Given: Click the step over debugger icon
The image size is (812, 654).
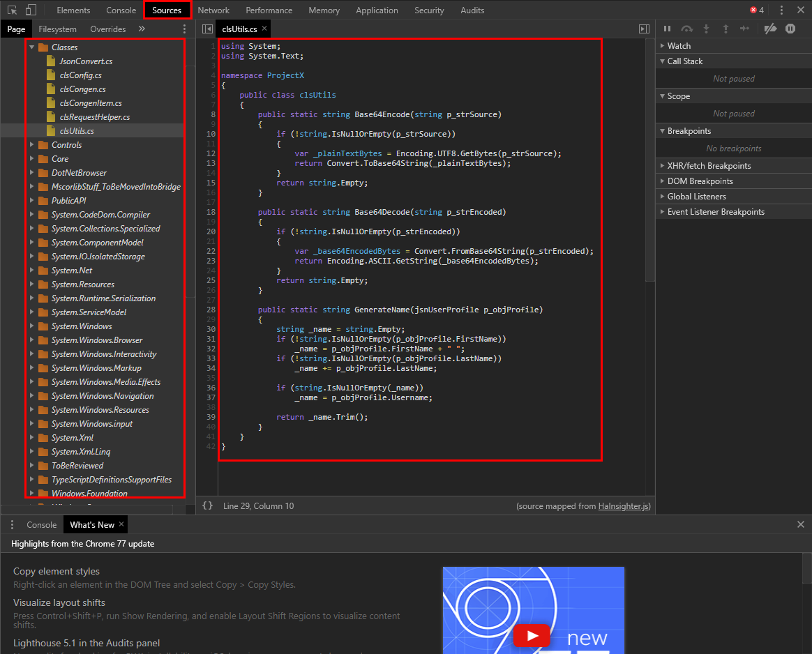Looking at the screenshot, I should [x=686, y=29].
